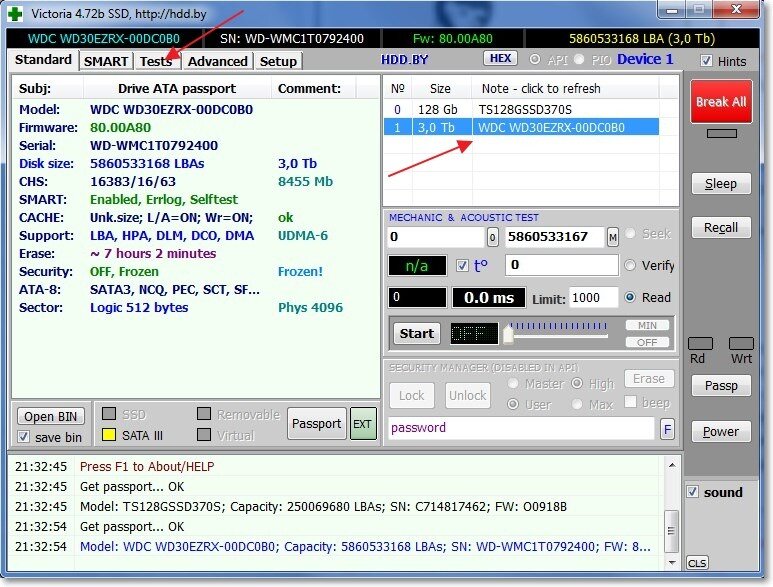Toggle HEX view button
773x587 pixels.
(500, 58)
